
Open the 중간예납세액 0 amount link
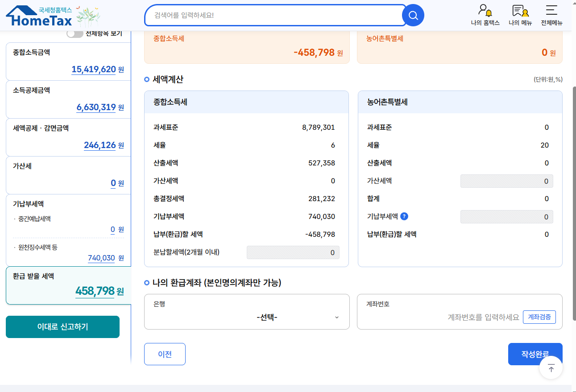[113, 230]
